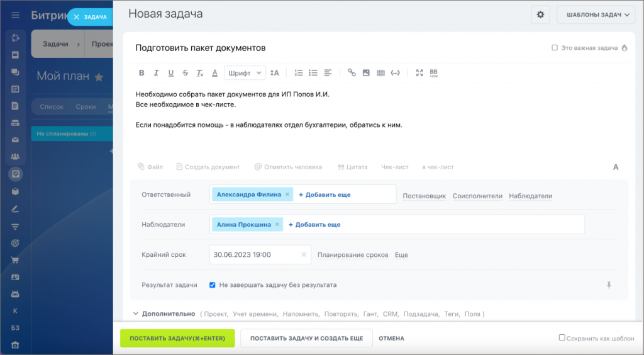This screenshot has height=355, width=644.
Task: Switch to the "Наблюдатели" role tab
Action: pos(530,196)
